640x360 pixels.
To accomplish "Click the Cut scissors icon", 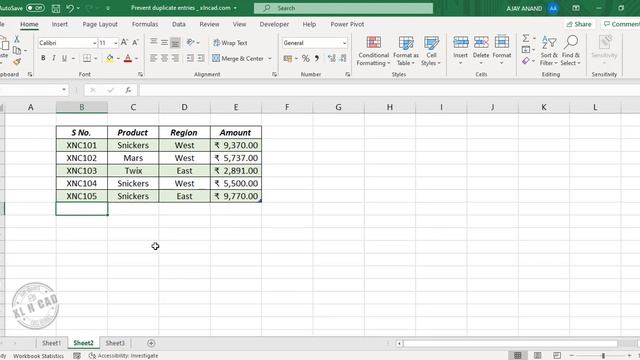I will click(17, 39).
